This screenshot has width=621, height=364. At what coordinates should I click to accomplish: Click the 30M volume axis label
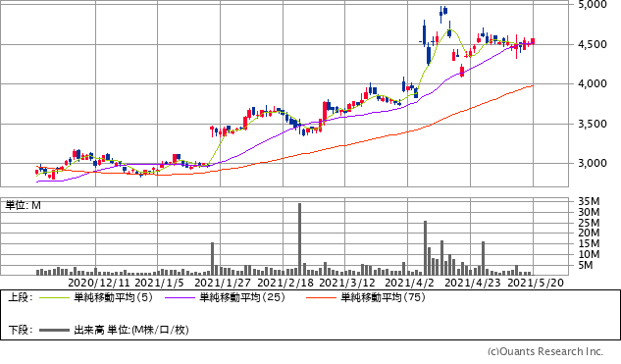click(589, 212)
